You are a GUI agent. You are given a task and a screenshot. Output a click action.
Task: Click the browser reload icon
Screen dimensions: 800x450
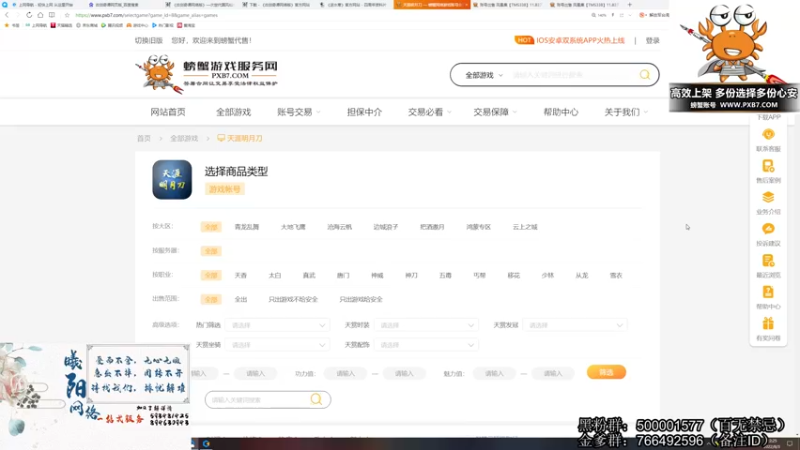click(29, 15)
